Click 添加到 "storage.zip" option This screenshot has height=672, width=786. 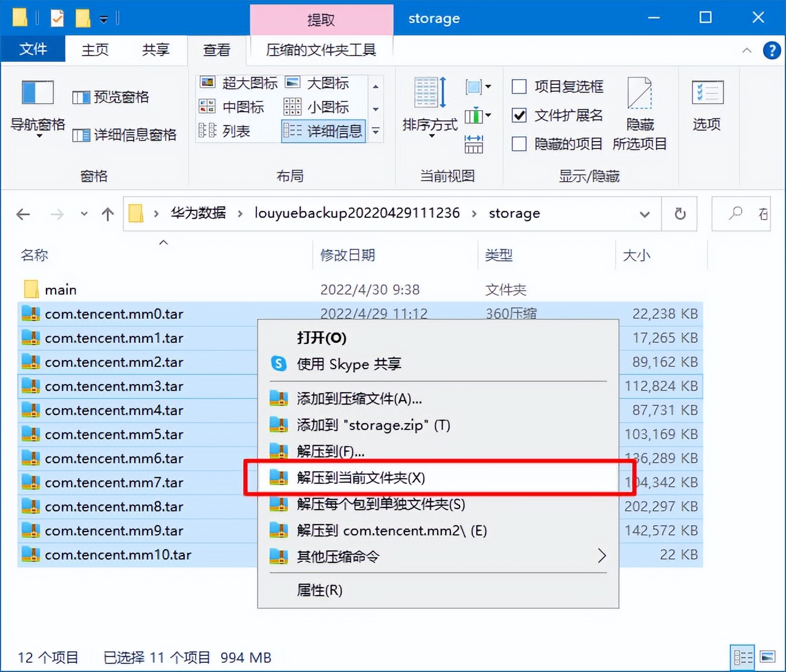[373, 425]
